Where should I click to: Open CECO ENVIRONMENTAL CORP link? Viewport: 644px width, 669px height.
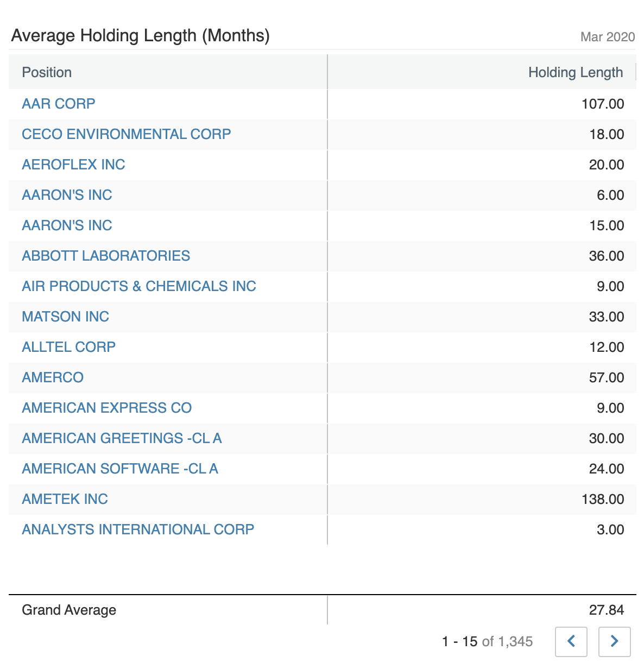pos(127,134)
